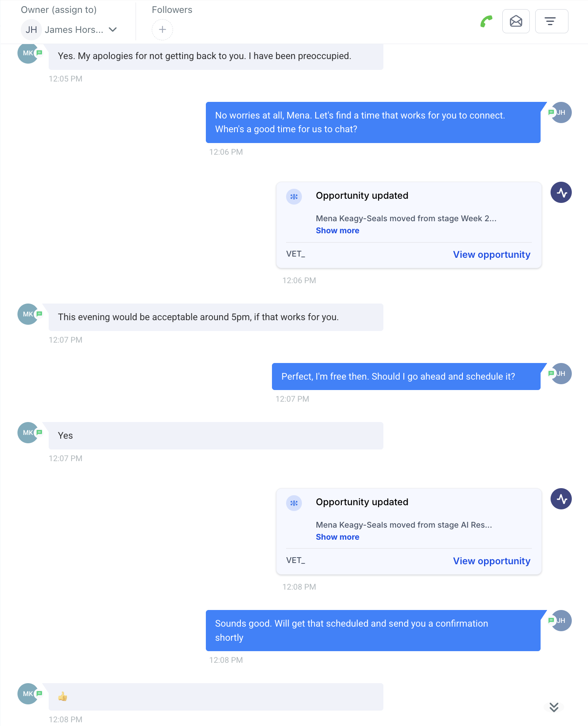This screenshot has height=726, width=588.
Task: Click the JH owner avatar badge
Action: pyautogui.click(x=31, y=30)
